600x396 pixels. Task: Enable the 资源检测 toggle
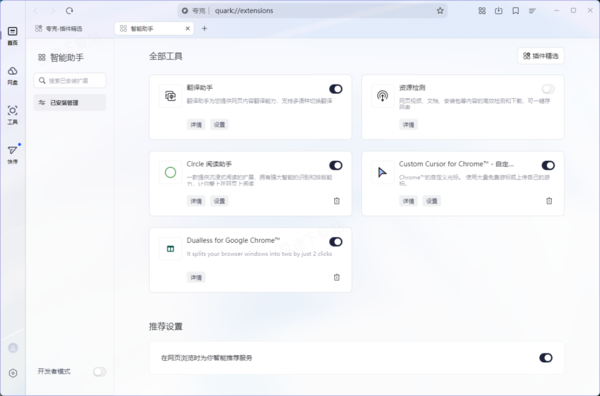(548, 89)
